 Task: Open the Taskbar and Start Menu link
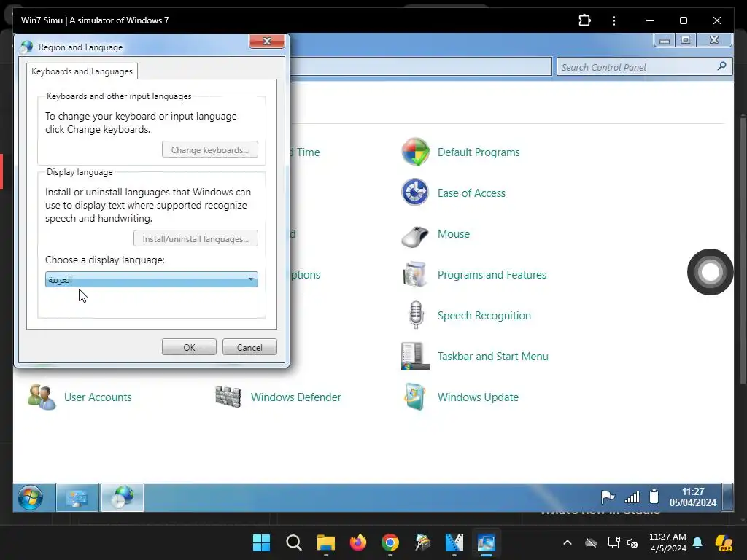click(492, 356)
